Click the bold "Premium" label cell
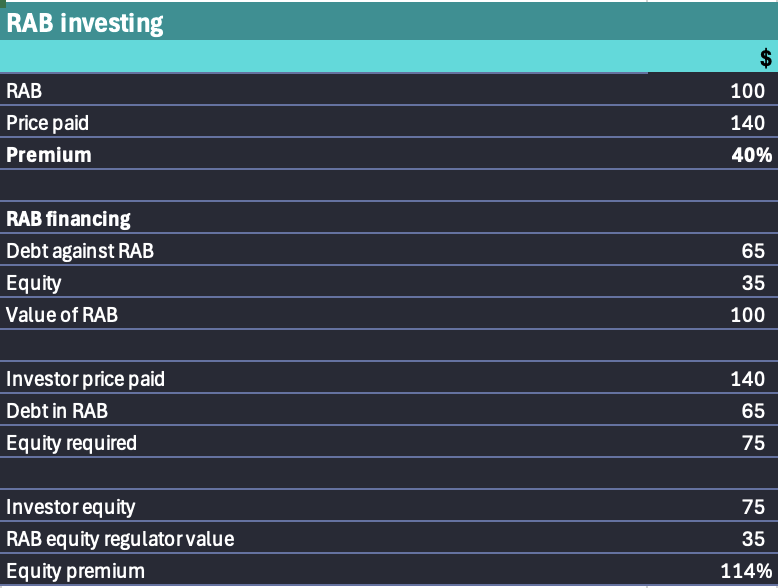 pyautogui.click(x=48, y=155)
